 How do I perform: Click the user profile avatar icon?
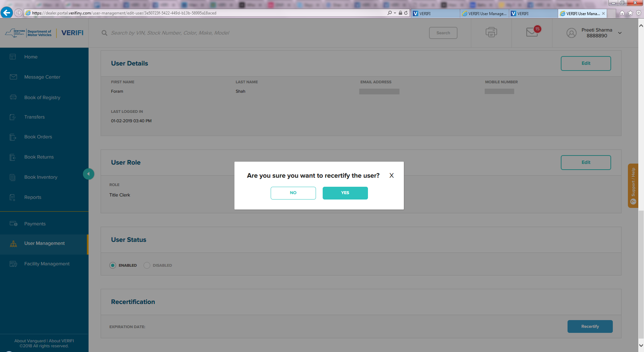point(571,33)
